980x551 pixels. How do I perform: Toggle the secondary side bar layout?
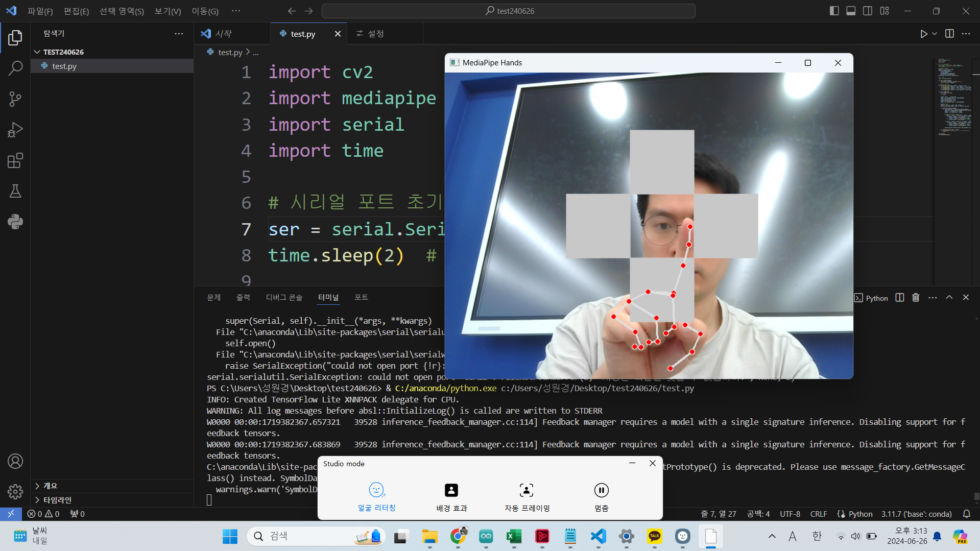[868, 11]
